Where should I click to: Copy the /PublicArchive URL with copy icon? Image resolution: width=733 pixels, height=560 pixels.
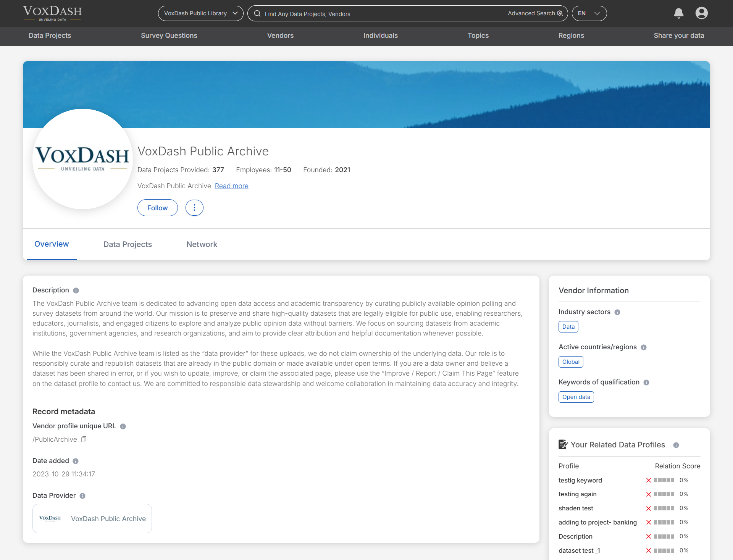[84, 439]
